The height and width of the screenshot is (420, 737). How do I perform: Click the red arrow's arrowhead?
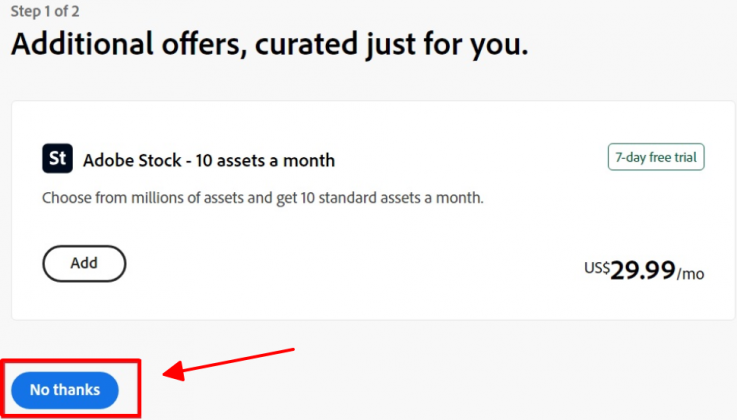pyautogui.click(x=172, y=374)
